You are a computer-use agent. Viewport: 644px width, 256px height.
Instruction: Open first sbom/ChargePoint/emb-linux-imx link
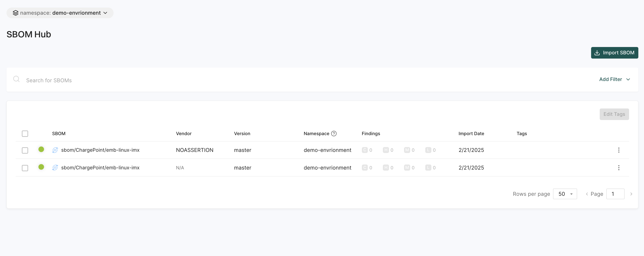(100, 150)
